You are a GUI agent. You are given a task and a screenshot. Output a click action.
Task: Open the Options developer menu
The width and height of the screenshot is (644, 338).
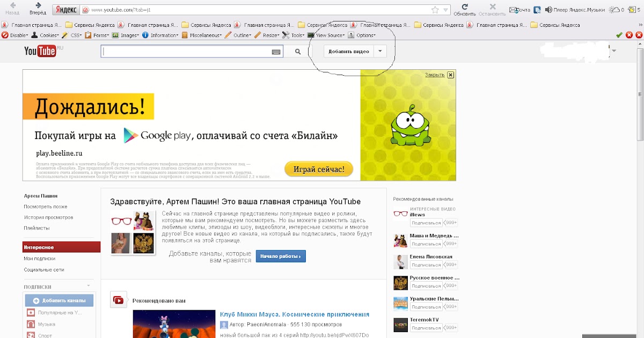(x=362, y=35)
